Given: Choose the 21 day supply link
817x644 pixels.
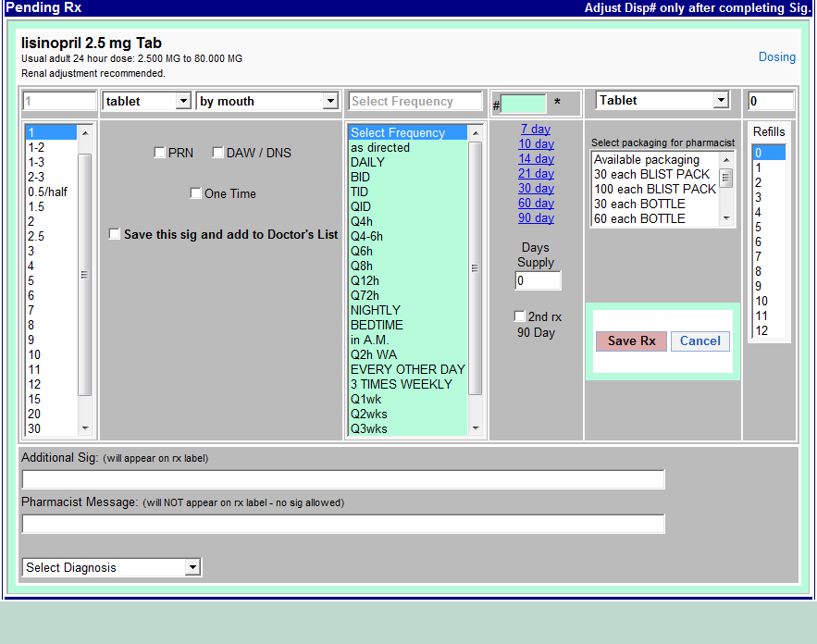Looking at the screenshot, I should (x=536, y=174).
